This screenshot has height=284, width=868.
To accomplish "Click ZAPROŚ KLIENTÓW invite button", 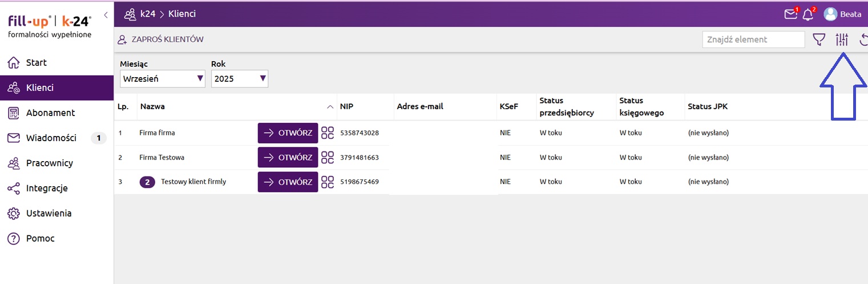I will tap(161, 39).
